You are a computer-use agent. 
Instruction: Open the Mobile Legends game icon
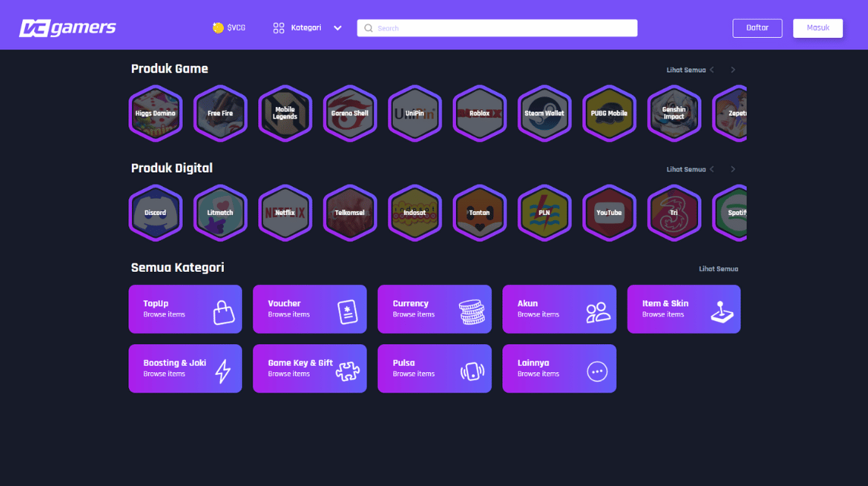[x=285, y=114]
